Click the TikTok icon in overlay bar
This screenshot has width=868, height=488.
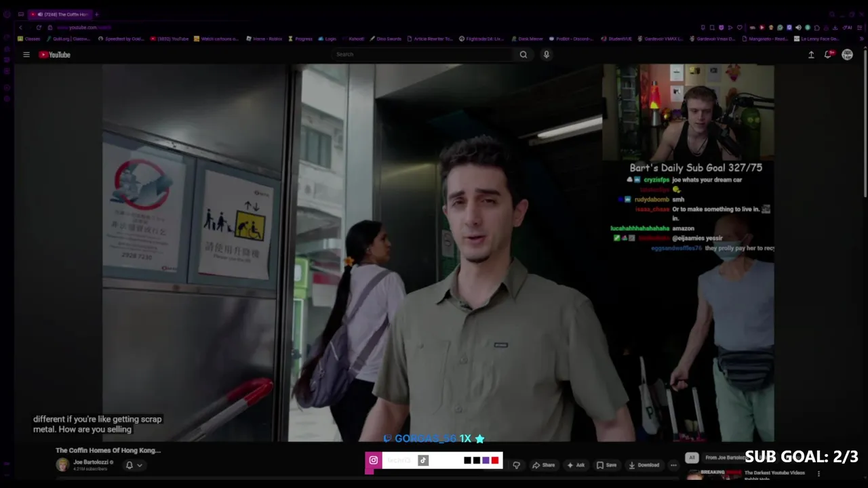(x=423, y=460)
